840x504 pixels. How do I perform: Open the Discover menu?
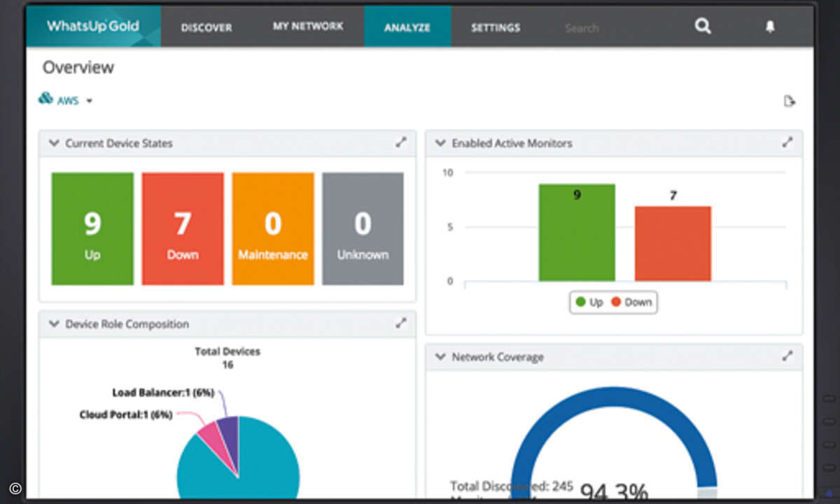(206, 28)
